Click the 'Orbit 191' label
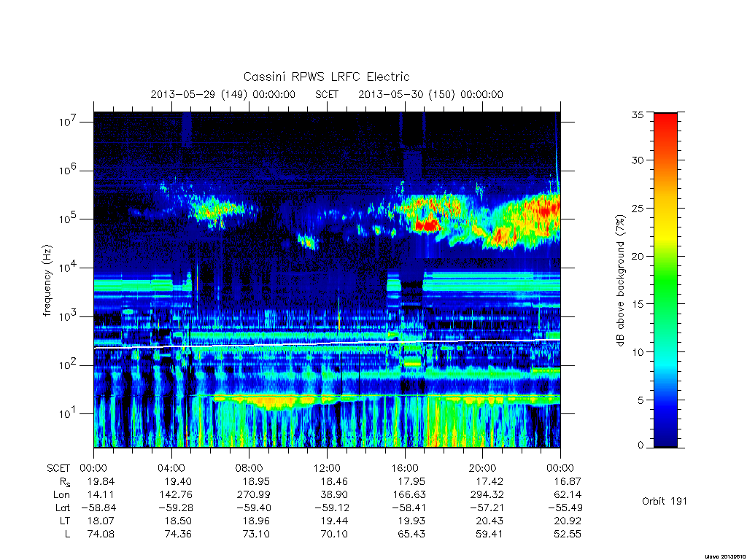 tap(665, 501)
